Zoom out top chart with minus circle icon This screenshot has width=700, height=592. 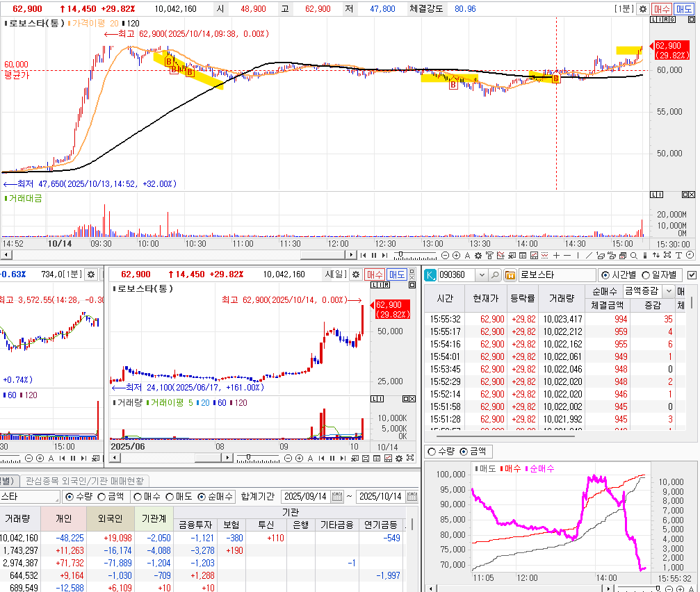(x=445, y=255)
